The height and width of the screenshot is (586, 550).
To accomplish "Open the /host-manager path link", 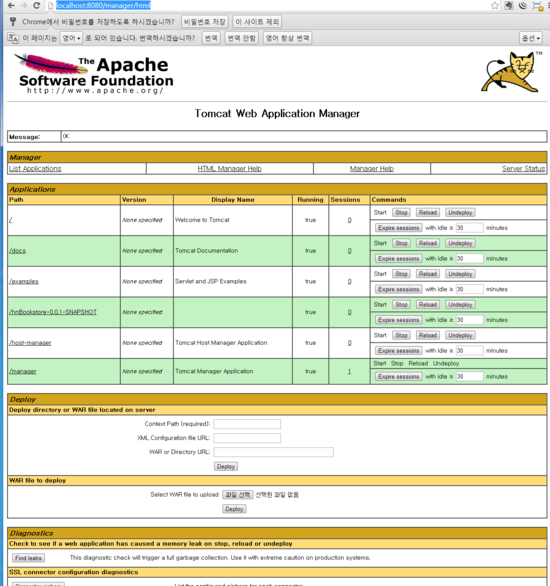I will 30,342.
